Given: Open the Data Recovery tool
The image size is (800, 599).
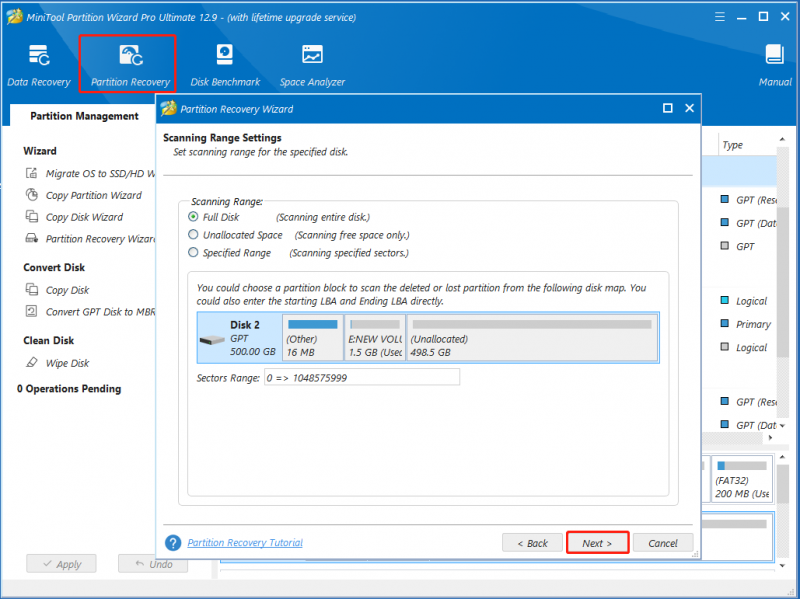Looking at the screenshot, I should coord(39,65).
